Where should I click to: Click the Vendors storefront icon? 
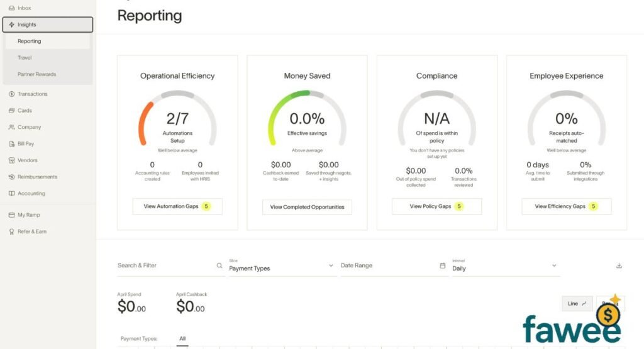pyautogui.click(x=11, y=160)
